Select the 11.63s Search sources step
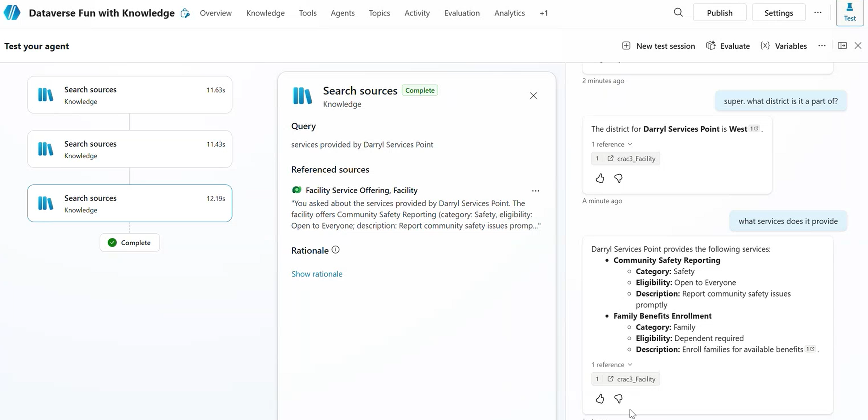The width and height of the screenshot is (868, 420). point(130,95)
